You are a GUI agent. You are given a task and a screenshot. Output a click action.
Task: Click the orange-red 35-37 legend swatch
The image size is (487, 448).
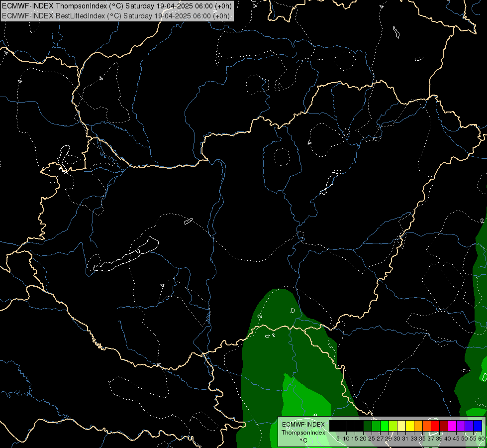coord(427,426)
